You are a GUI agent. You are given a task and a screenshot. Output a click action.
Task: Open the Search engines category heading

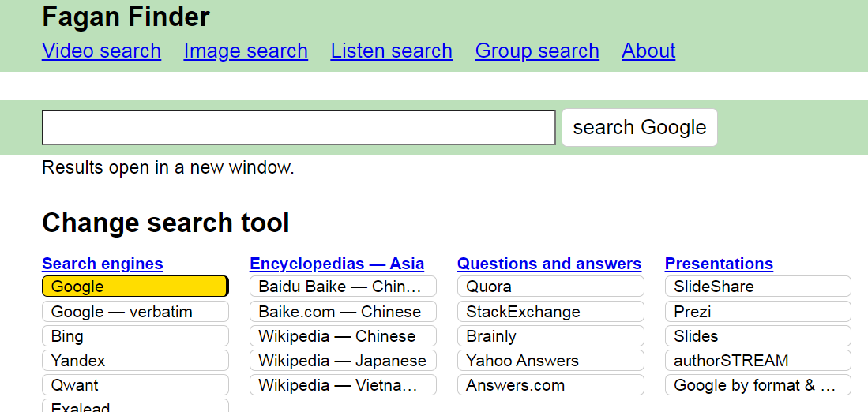click(103, 264)
